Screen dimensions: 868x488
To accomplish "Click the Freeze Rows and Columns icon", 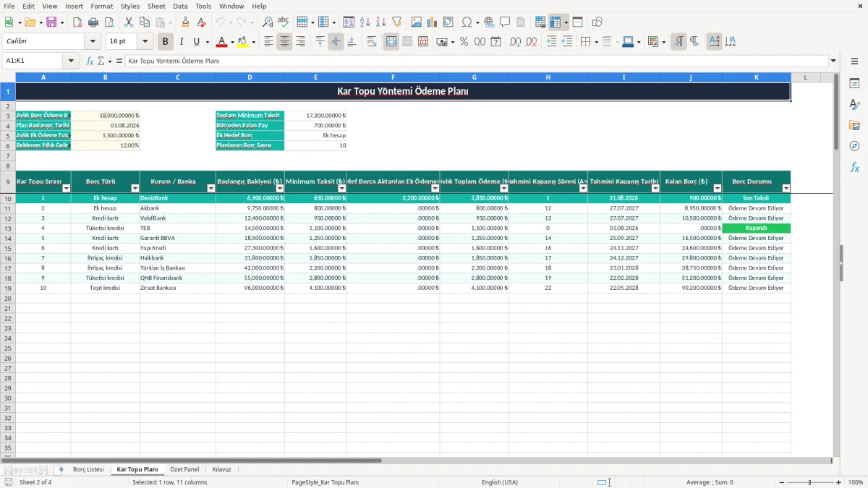I will pos(556,22).
